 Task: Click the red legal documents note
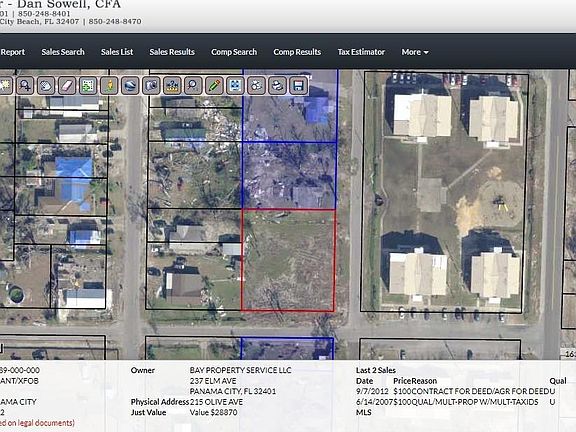click(37, 423)
